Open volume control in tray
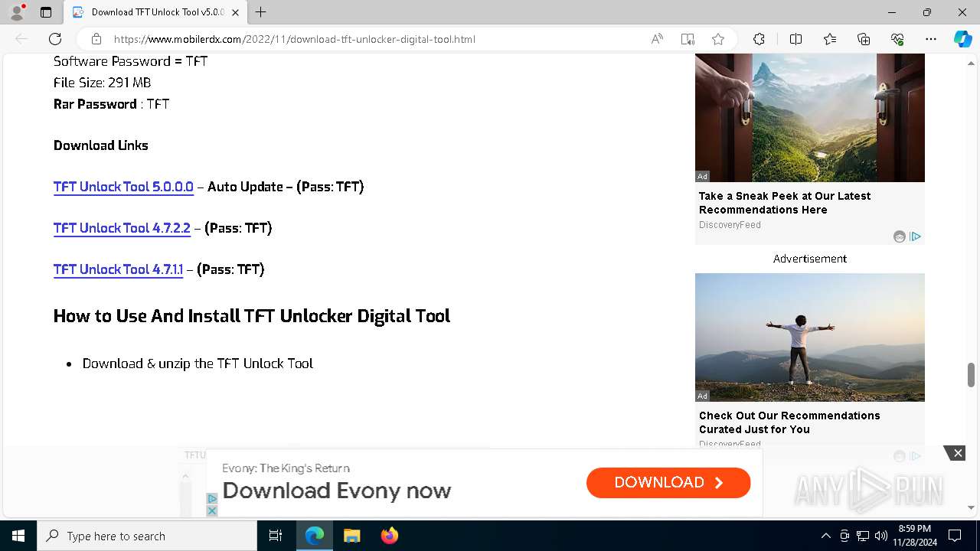980x551 pixels. pos(880,536)
